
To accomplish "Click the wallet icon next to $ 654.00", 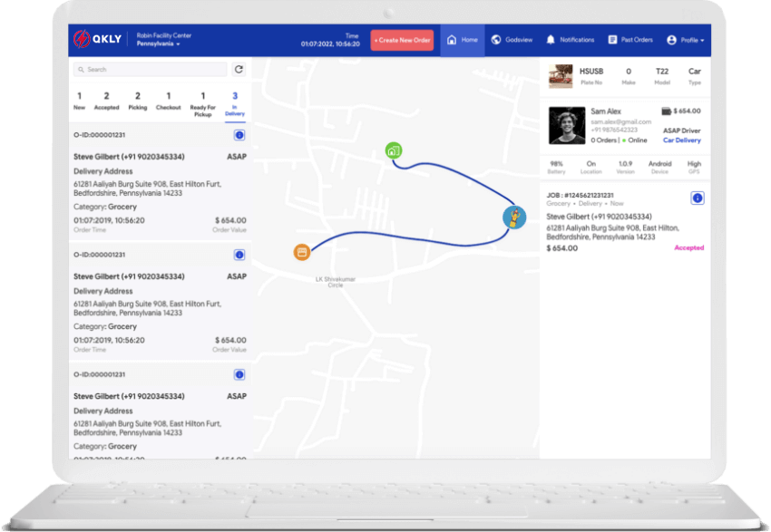I will tap(667, 111).
